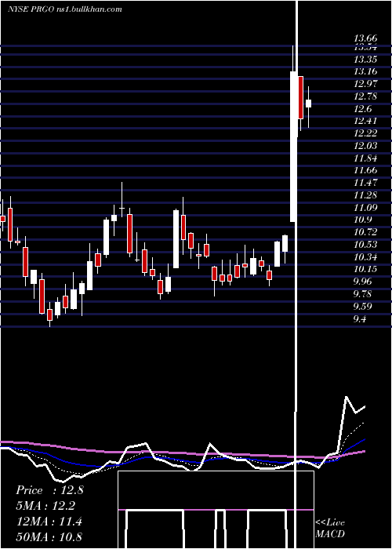This screenshot has height=549, width=392.
Task: Click the 12.03 price axis label
Action: pos(365,146)
